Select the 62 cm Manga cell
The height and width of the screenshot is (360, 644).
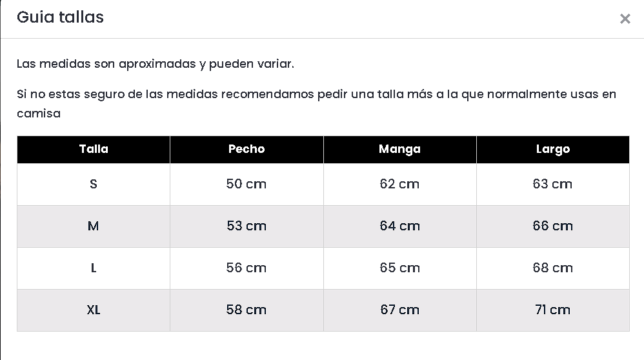(x=399, y=184)
